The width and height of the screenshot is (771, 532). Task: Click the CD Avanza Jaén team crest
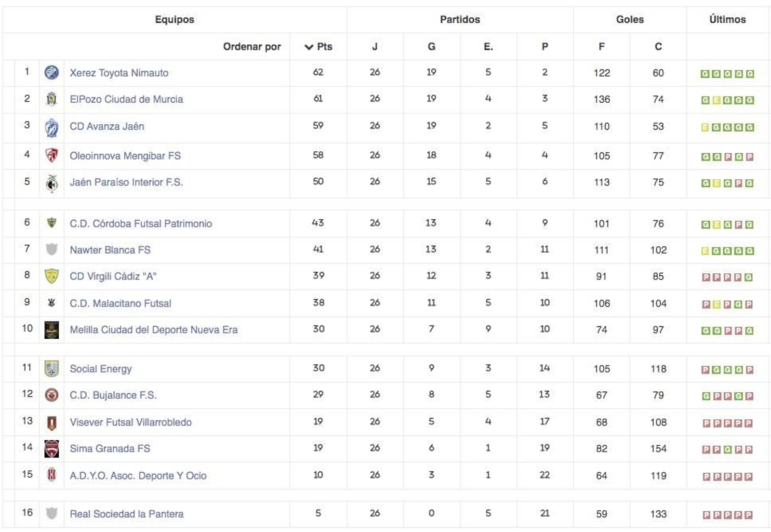coord(52,128)
